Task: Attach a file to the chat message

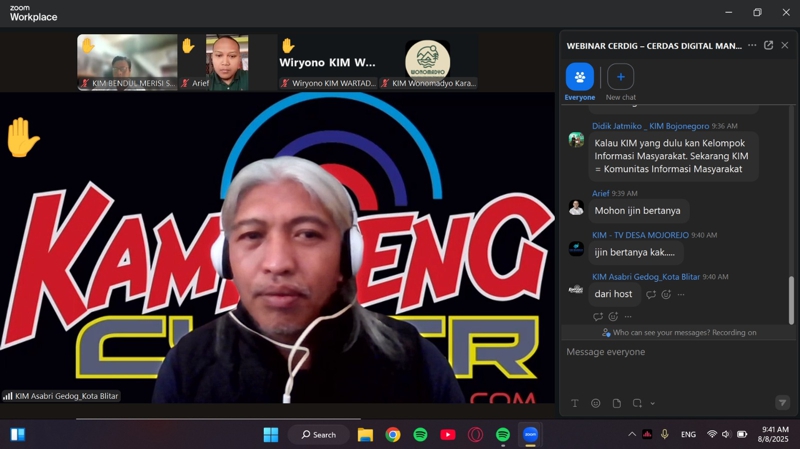Action: pos(616,403)
